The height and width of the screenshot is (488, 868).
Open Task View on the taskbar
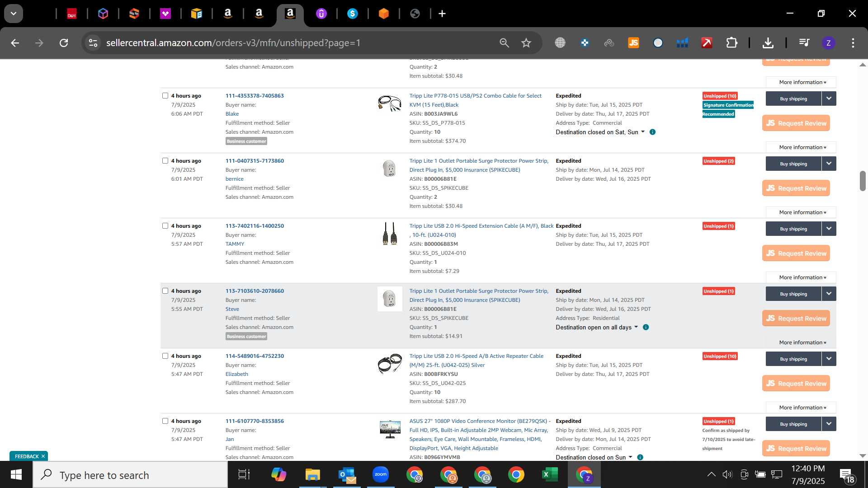(x=244, y=475)
